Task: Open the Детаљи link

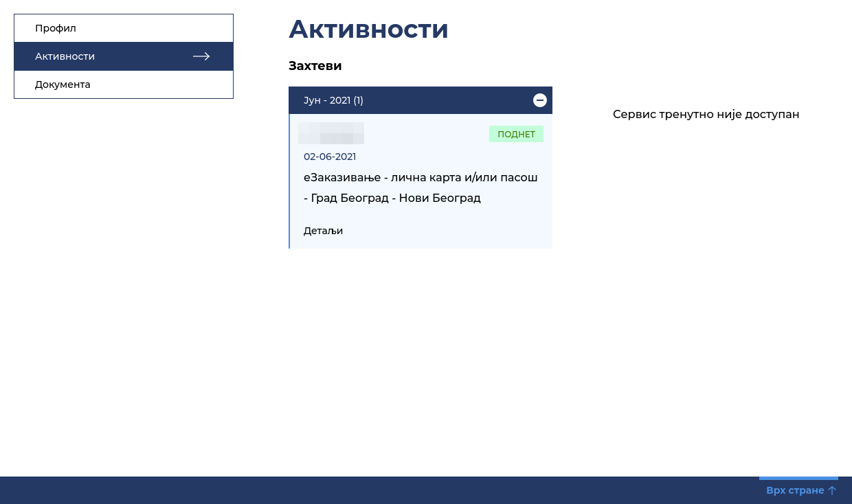Action: 323,231
